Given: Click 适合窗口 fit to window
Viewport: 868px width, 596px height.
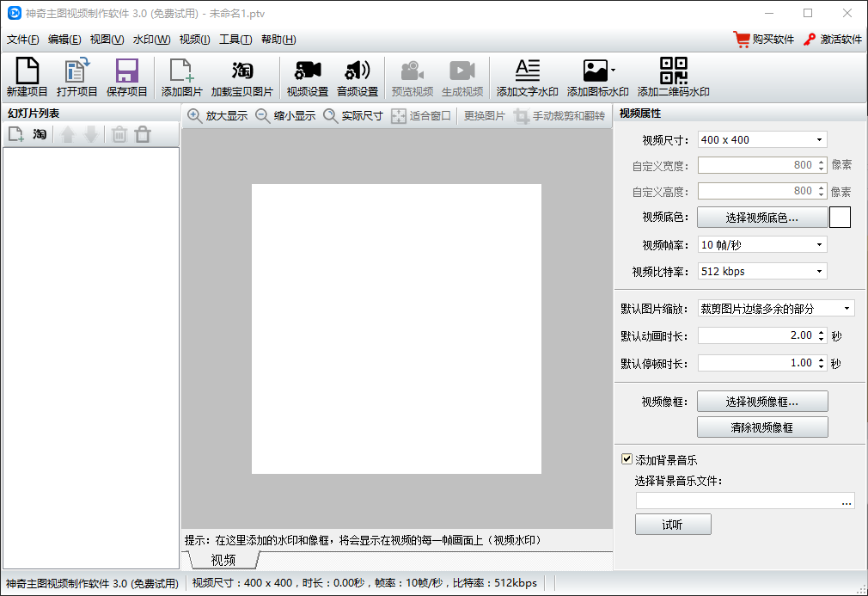Looking at the screenshot, I should click(421, 116).
